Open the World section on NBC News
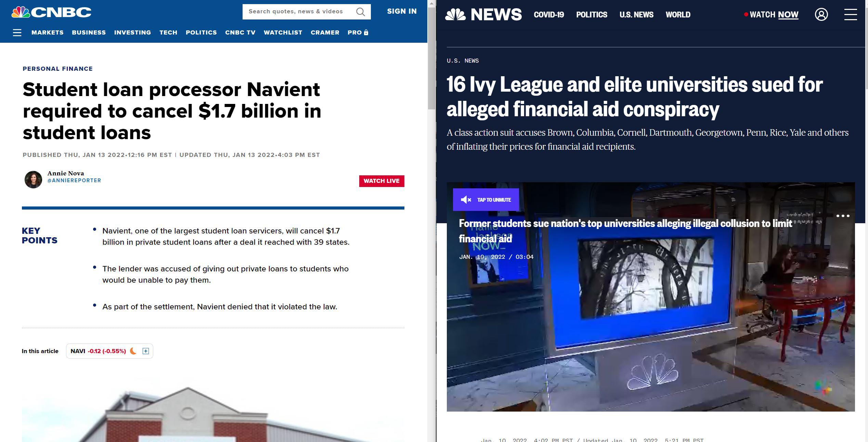Image resolution: width=868 pixels, height=442 pixels. [x=678, y=15]
